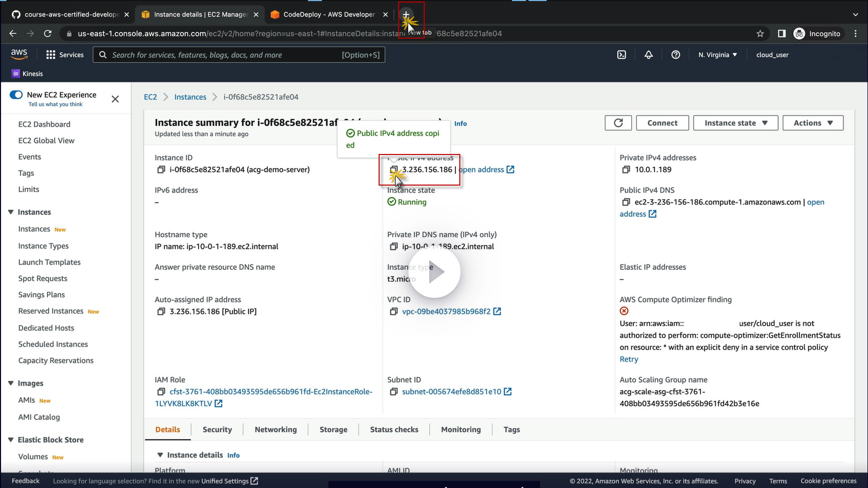The height and width of the screenshot is (488, 868).
Task: Open the subnet-005674efe8d851e10 link
Action: tap(452, 392)
